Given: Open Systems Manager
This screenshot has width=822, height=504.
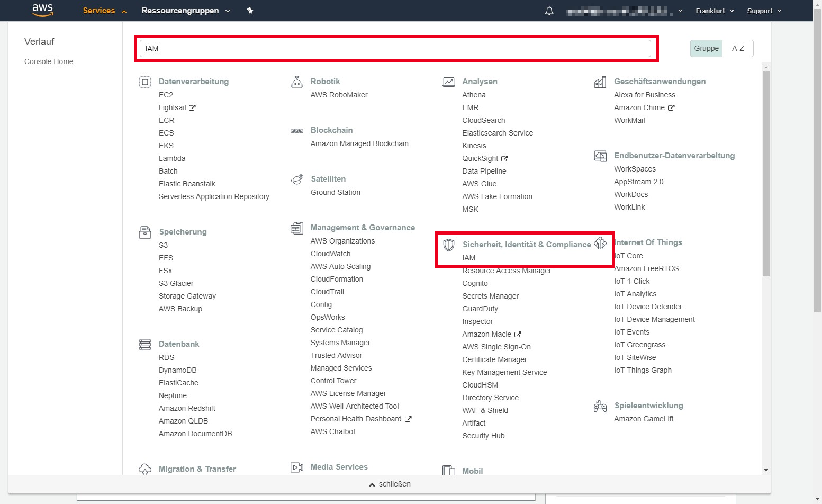Looking at the screenshot, I should [340, 343].
